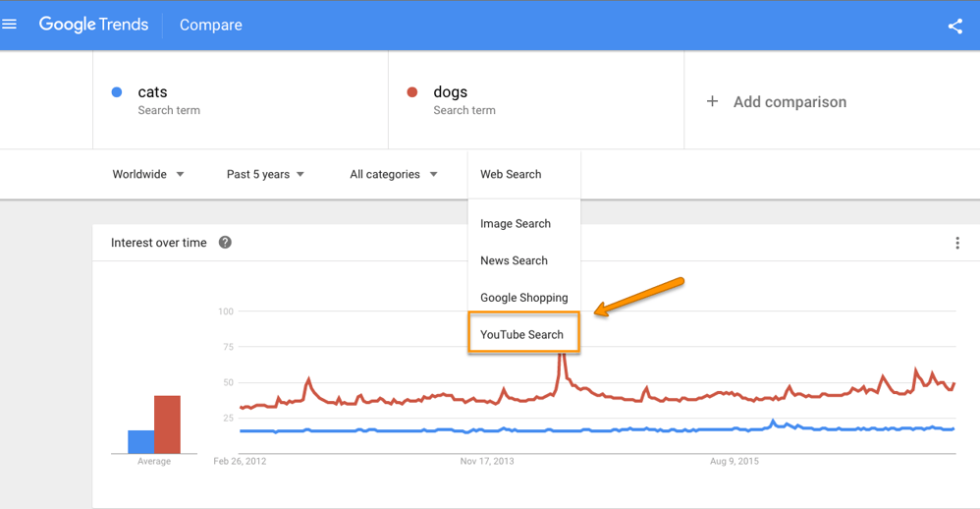Click the cats search term box
Viewport: 980px width, 509px height.
point(241,100)
